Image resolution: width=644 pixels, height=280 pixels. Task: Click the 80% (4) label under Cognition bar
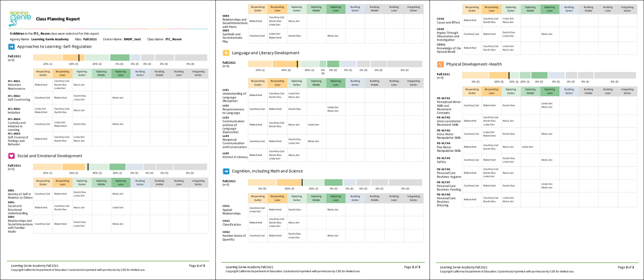tap(289, 189)
